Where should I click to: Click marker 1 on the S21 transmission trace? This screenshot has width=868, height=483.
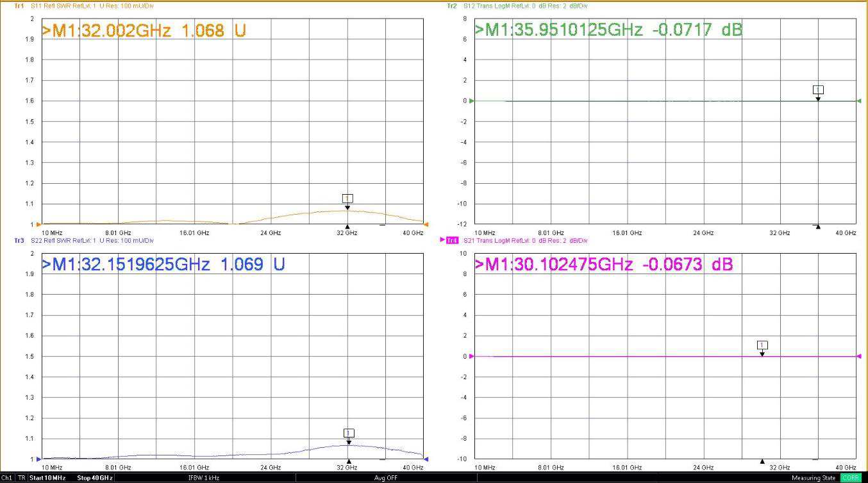point(762,345)
